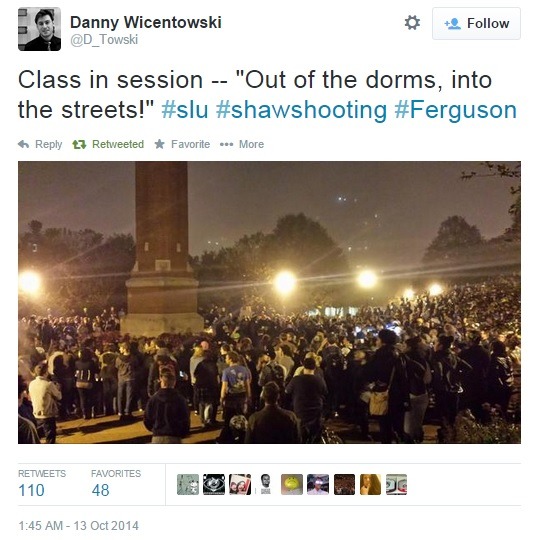View the protest crowd photo
This screenshot has height=540, width=539.
point(269,302)
